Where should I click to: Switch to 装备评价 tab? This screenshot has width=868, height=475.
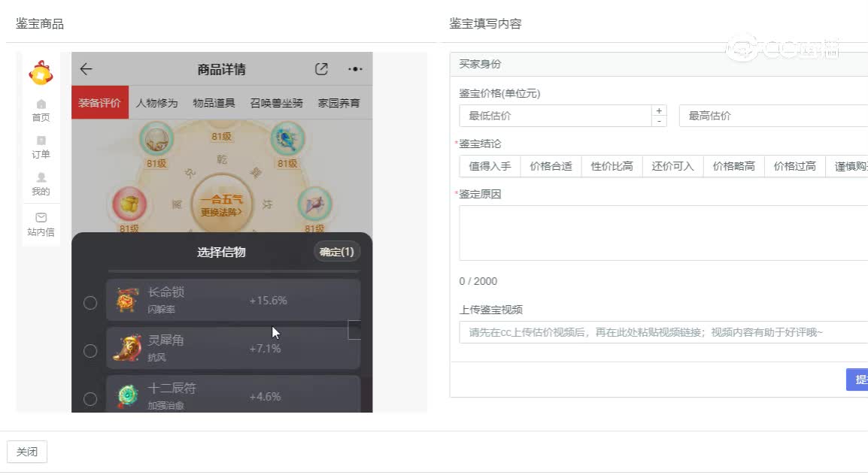point(99,102)
